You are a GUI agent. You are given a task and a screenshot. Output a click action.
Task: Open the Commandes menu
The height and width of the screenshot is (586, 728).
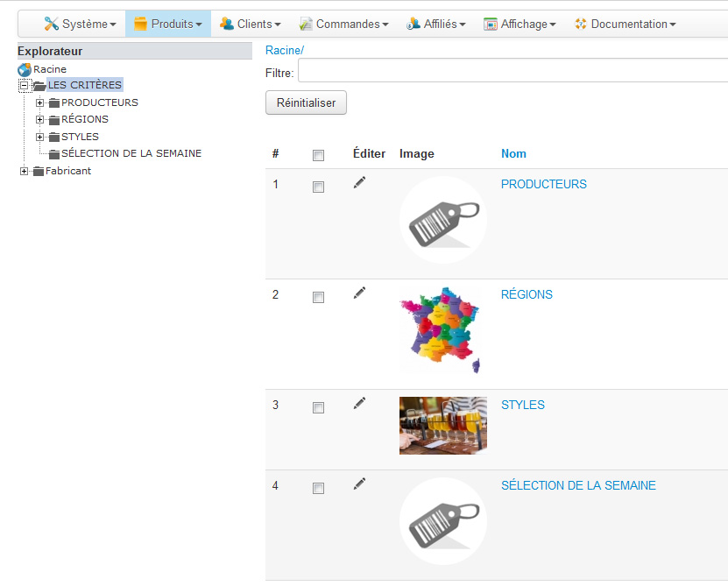tap(343, 24)
